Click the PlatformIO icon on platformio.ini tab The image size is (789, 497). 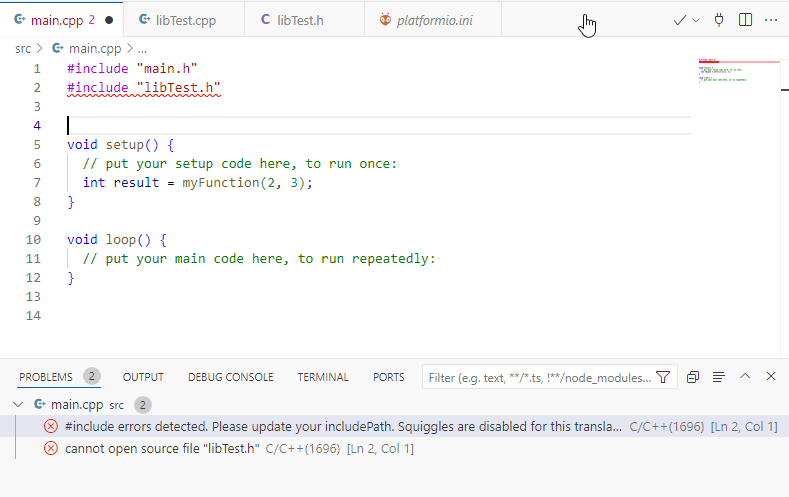pyautogui.click(x=385, y=20)
